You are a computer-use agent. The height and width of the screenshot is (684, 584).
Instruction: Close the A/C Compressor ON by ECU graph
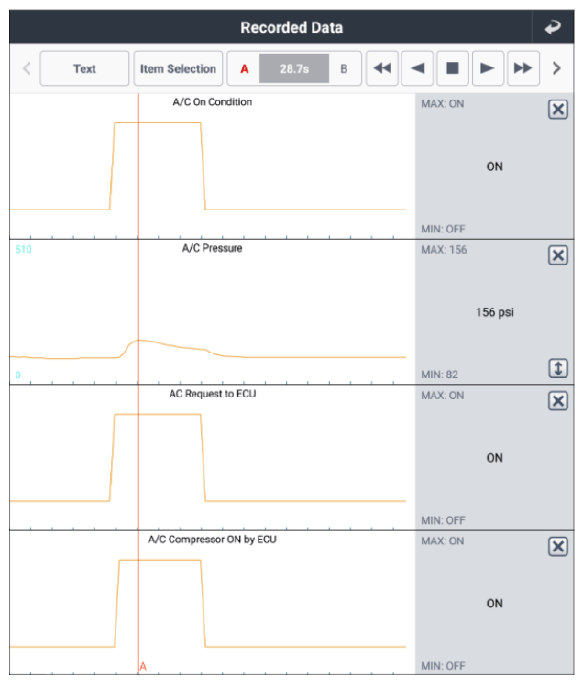click(558, 547)
